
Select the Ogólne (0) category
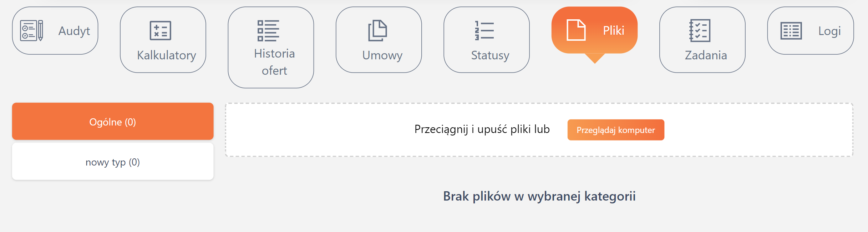pos(112,122)
